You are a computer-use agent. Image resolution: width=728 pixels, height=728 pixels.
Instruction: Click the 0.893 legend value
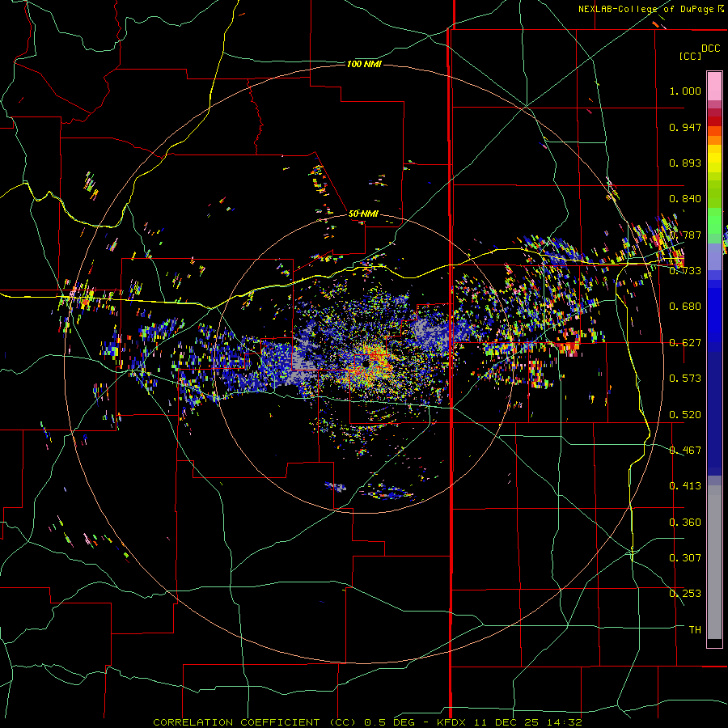coord(685,163)
